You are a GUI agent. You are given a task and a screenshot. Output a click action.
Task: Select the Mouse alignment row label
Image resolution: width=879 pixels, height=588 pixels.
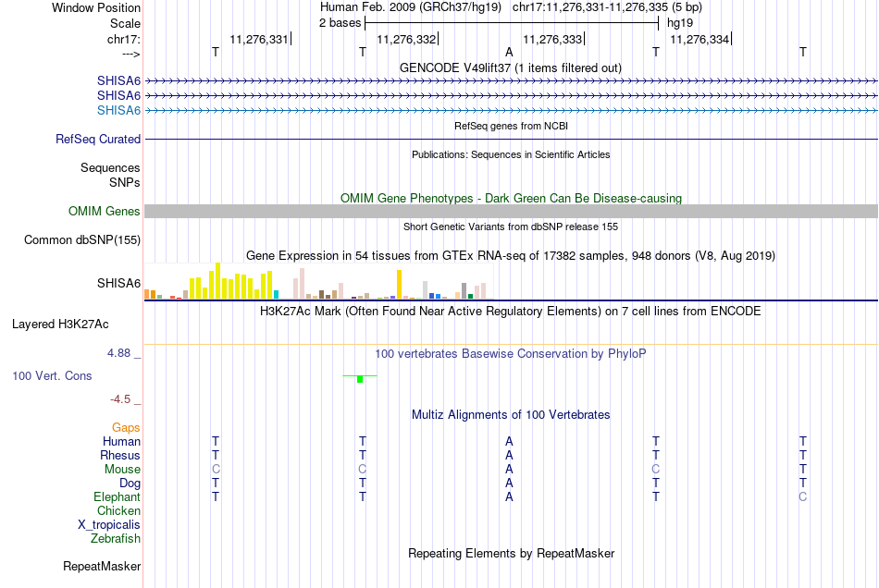click(122, 470)
